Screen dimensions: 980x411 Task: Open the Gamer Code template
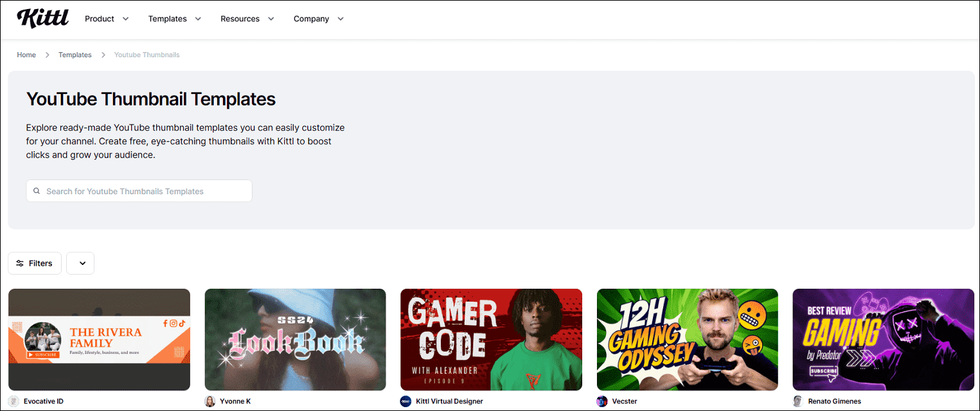(x=491, y=340)
